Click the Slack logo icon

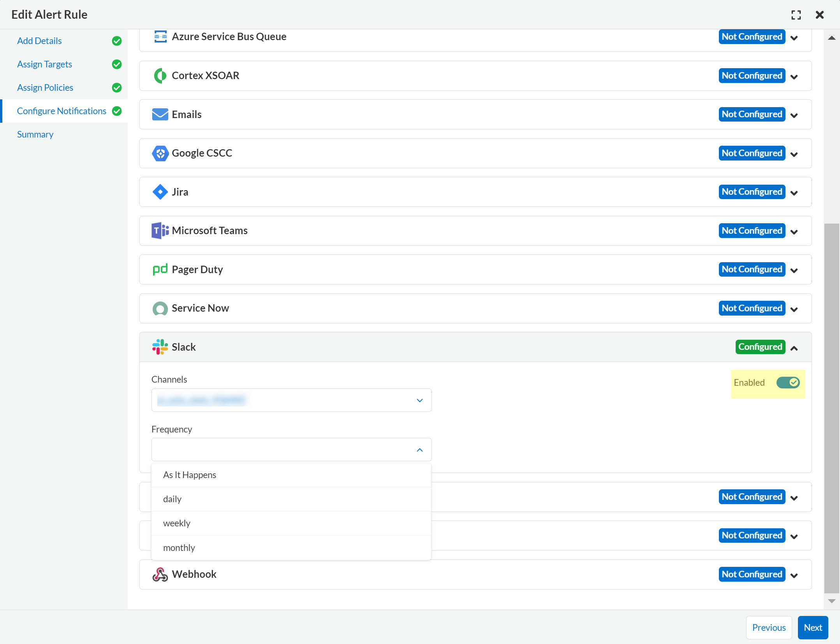pyautogui.click(x=160, y=347)
